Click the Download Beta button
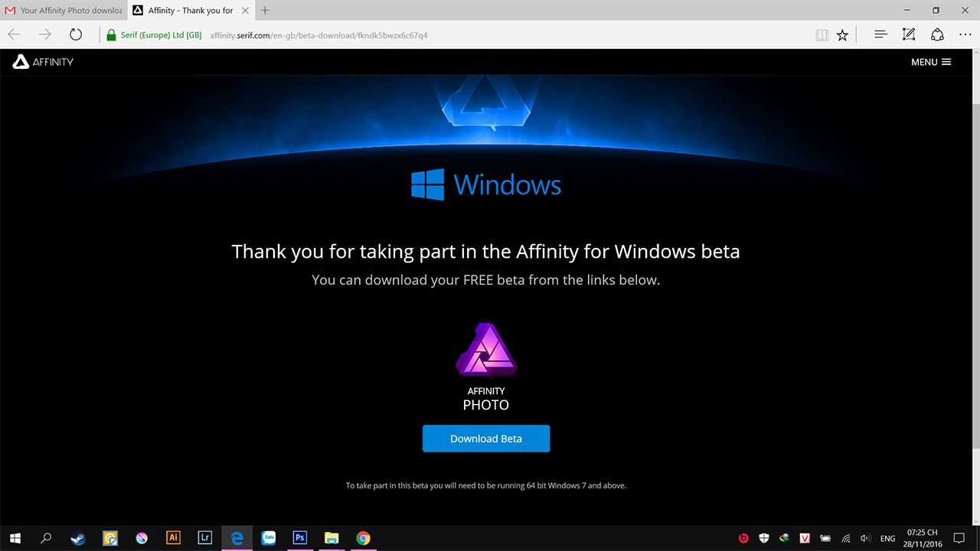The width and height of the screenshot is (980, 551). tap(485, 438)
